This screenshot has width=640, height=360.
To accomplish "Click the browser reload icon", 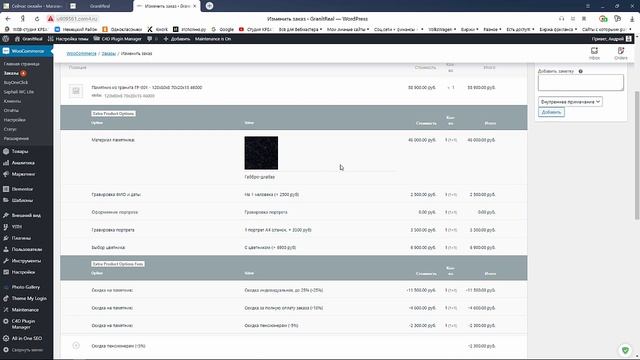I will [37, 19].
